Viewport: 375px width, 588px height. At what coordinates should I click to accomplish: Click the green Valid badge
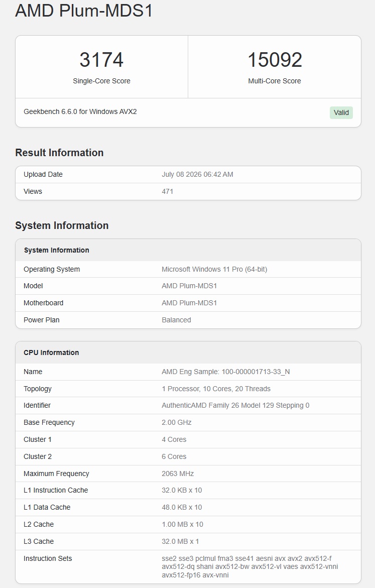point(341,112)
